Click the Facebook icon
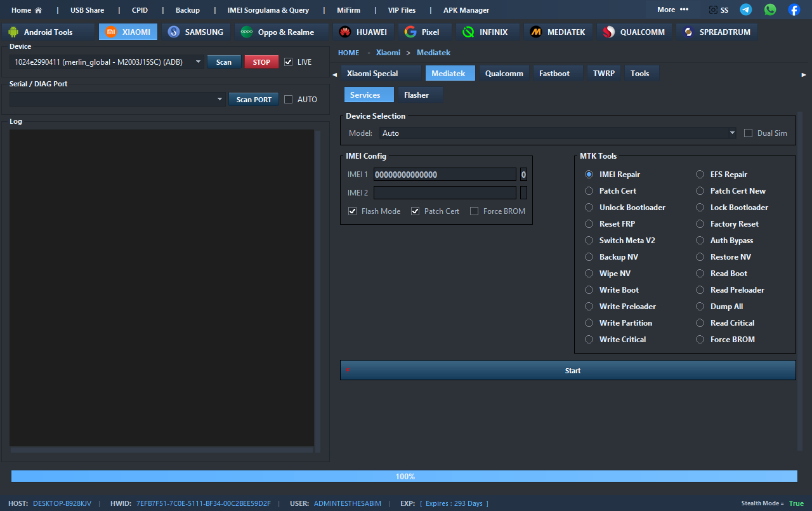The width and height of the screenshot is (812, 511). (794, 10)
